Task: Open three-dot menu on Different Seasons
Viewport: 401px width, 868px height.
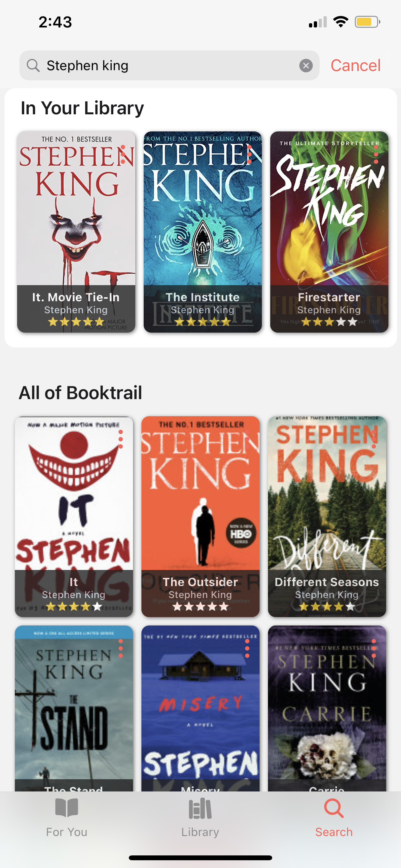Action: coord(374,439)
